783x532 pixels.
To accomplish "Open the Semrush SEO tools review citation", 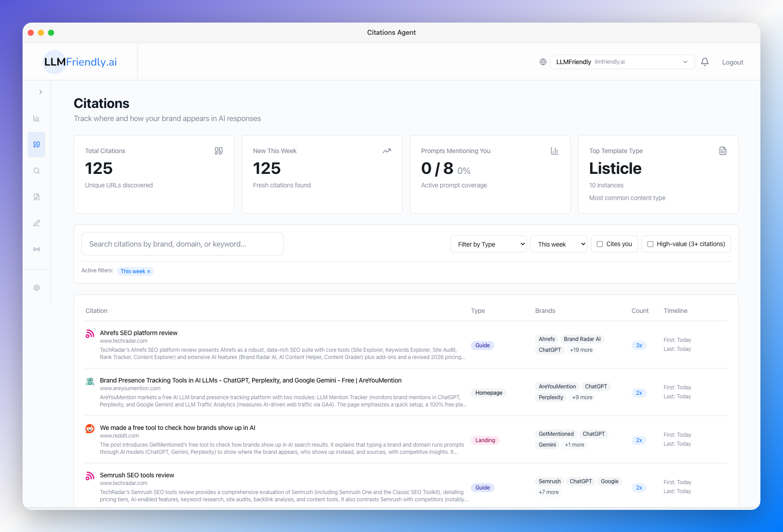I will click(137, 475).
